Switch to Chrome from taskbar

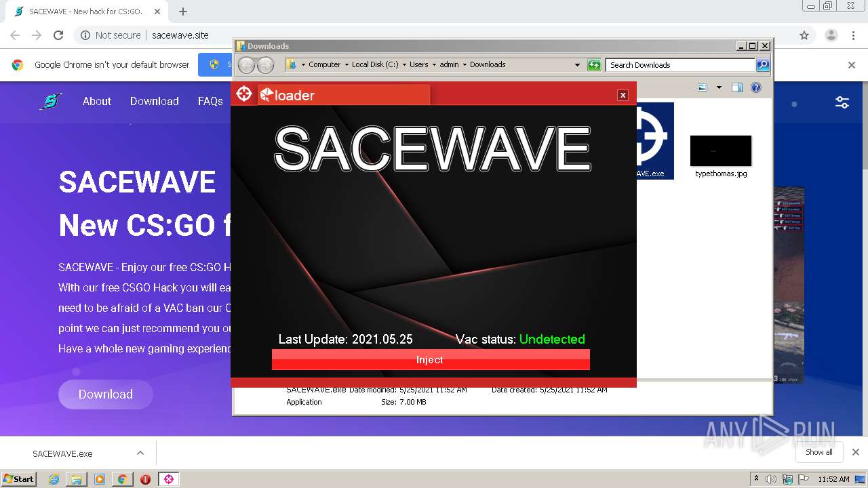122,479
